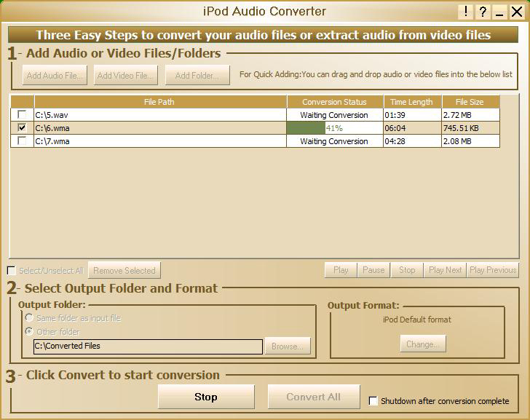The image size is (530, 420).
Task: Toggle Select/Unselect All checkbox
Action: tap(11, 270)
